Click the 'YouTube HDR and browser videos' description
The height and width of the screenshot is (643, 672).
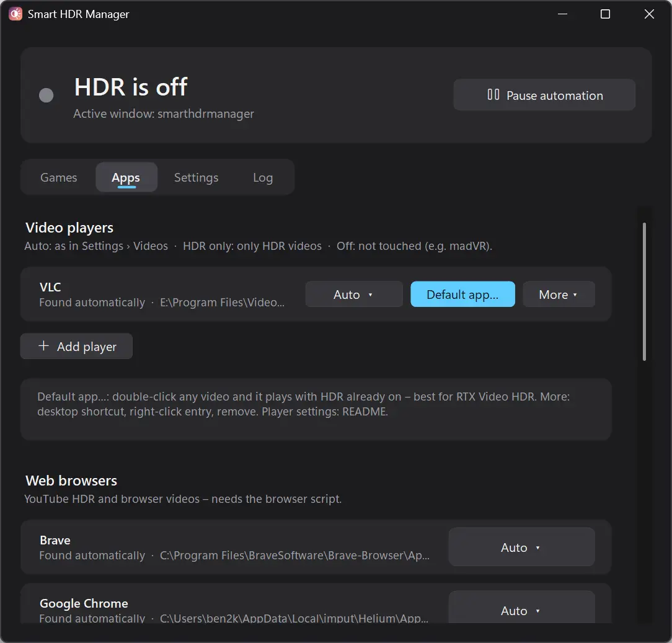183,499
